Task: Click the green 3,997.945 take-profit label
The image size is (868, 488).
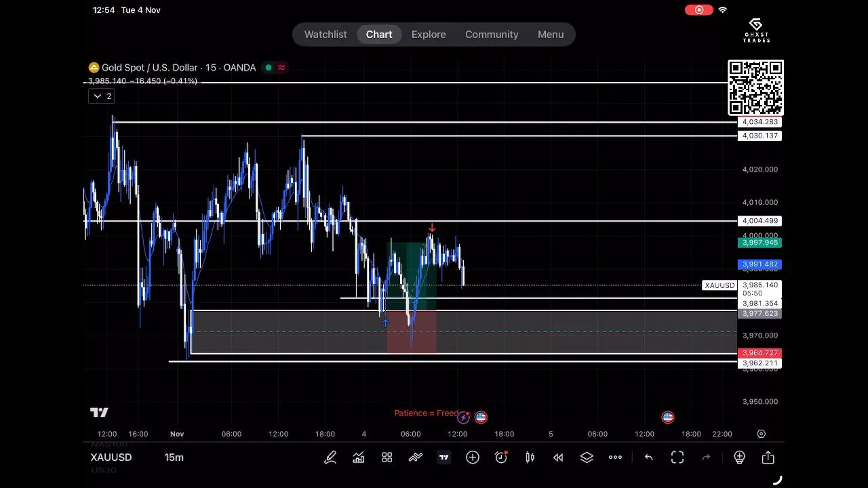Action: tap(759, 243)
